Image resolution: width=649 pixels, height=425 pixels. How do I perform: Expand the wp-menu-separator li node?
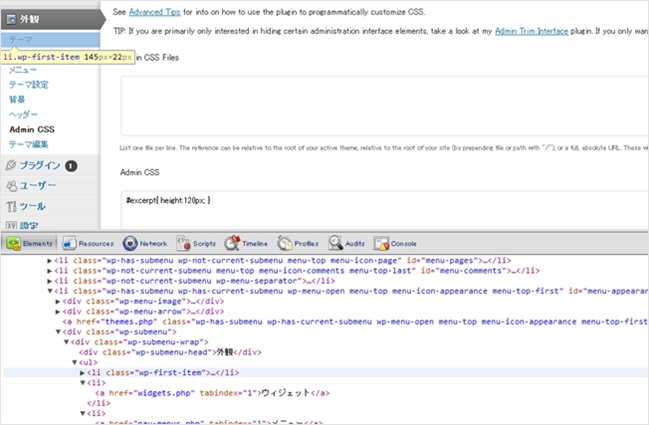point(49,281)
